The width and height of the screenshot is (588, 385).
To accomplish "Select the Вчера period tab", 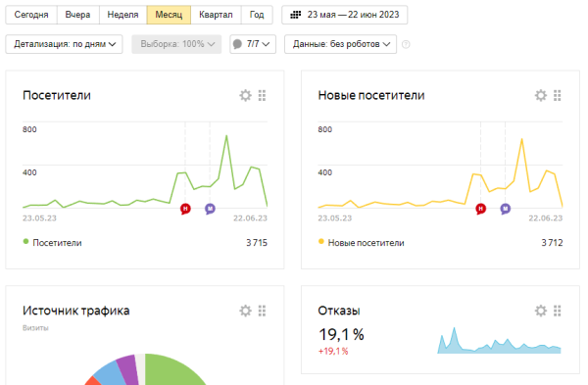I will click(78, 15).
